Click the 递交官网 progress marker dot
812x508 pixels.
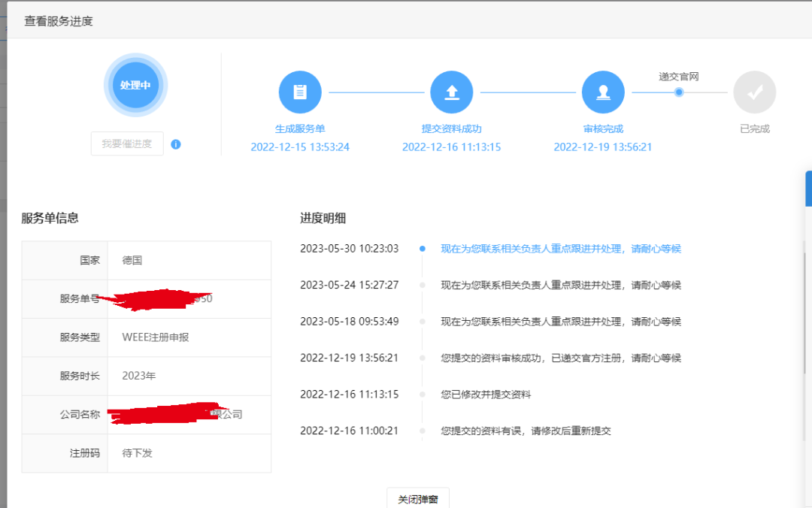(679, 91)
